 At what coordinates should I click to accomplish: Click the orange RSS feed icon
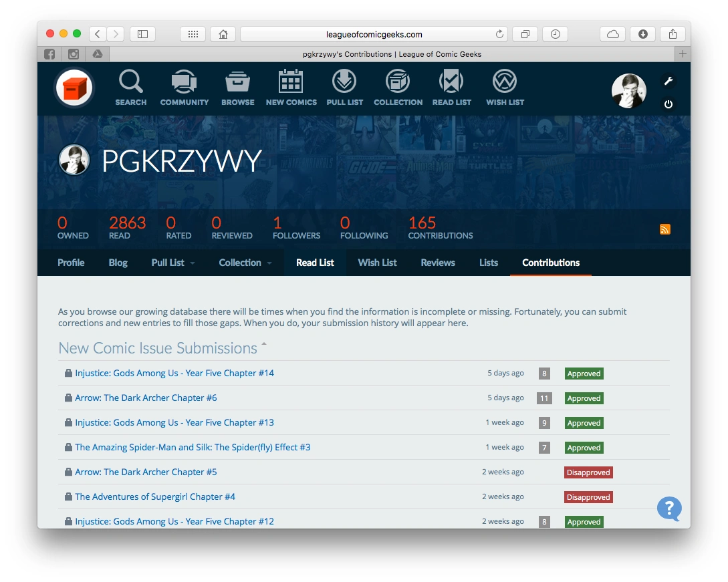click(665, 229)
